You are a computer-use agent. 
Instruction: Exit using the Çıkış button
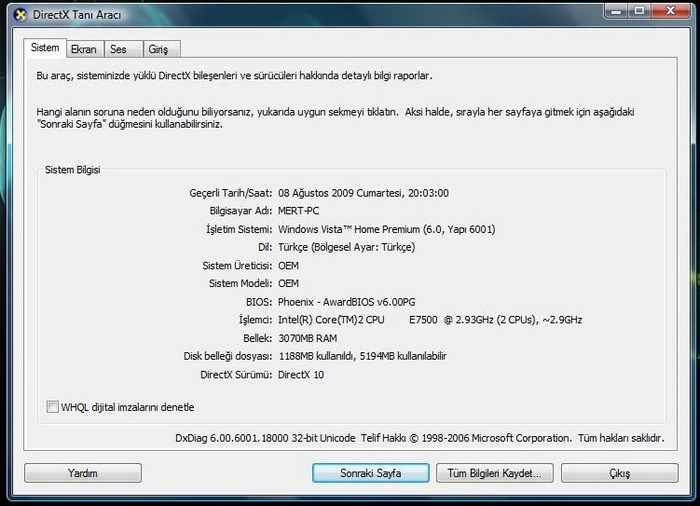[620, 473]
